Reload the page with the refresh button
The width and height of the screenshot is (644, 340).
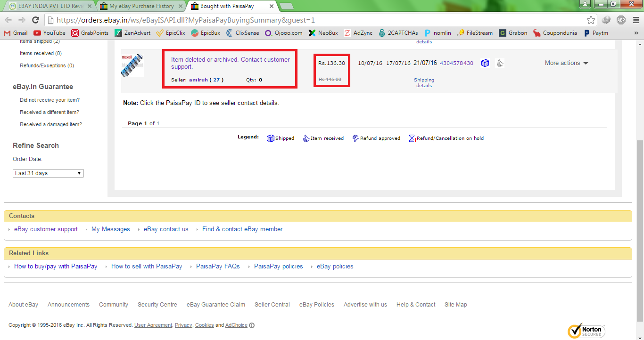35,20
